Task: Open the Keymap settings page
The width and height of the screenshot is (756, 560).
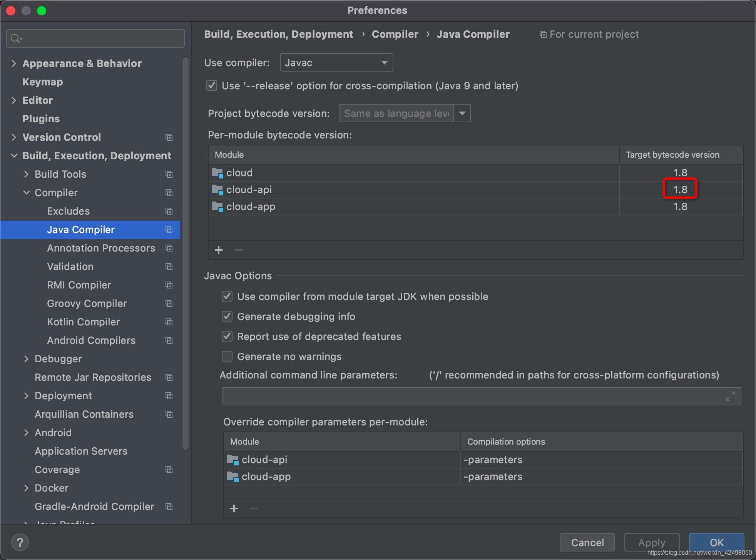Action: pyautogui.click(x=42, y=82)
